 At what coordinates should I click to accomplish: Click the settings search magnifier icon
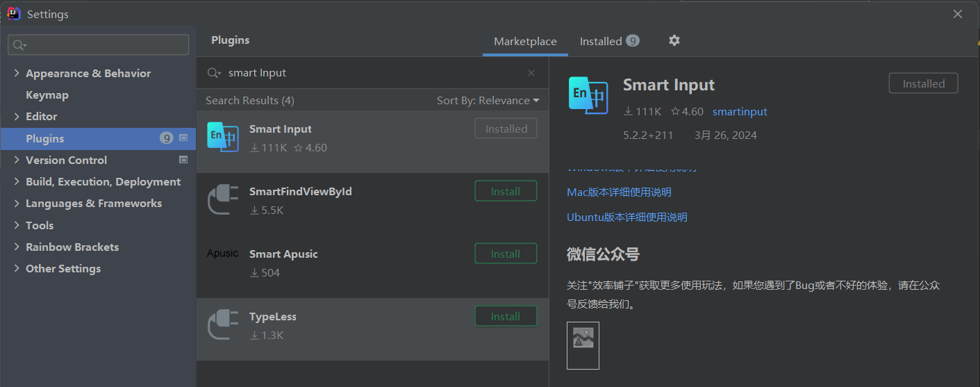[x=19, y=45]
